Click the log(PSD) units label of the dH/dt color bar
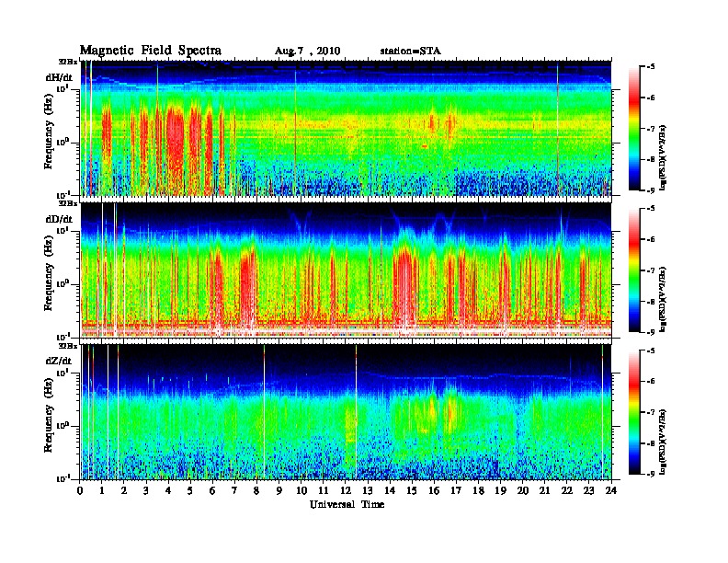 664,157
